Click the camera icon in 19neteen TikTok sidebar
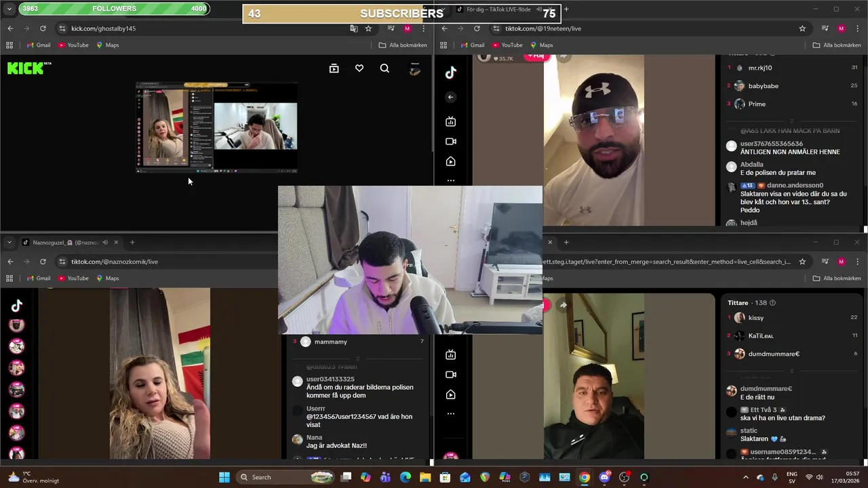This screenshot has height=488, width=868. click(450, 142)
